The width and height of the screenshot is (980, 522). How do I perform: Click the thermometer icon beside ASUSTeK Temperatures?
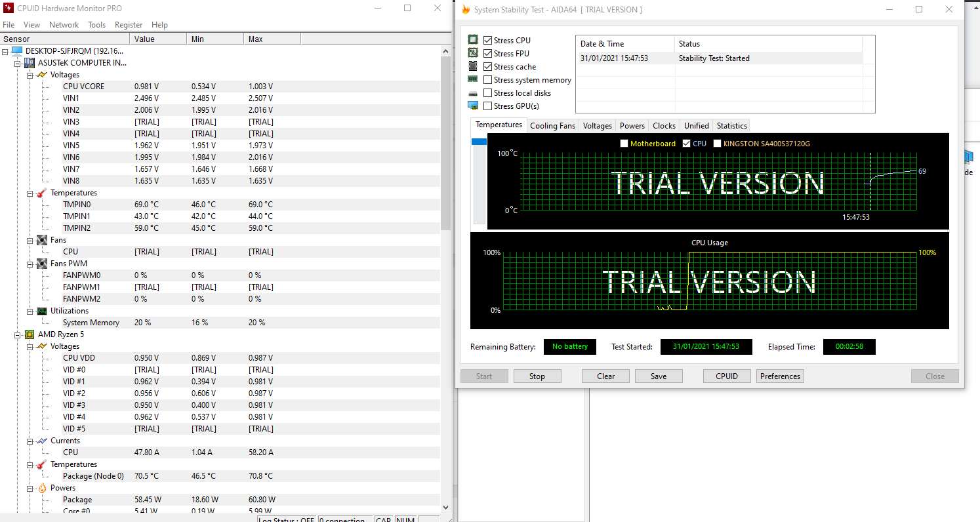pos(41,193)
